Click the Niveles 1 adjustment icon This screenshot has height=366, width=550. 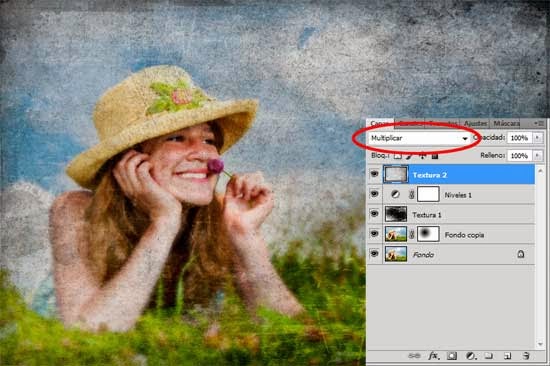395,194
